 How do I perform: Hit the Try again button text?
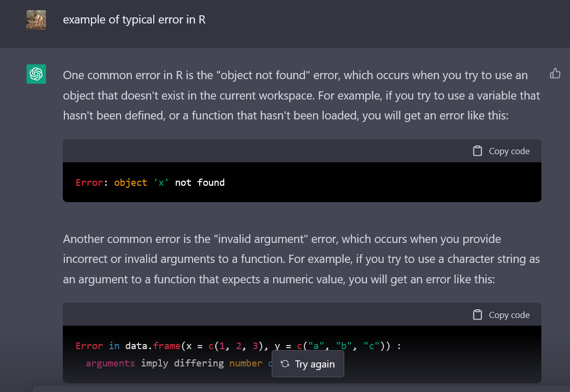click(x=315, y=364)
